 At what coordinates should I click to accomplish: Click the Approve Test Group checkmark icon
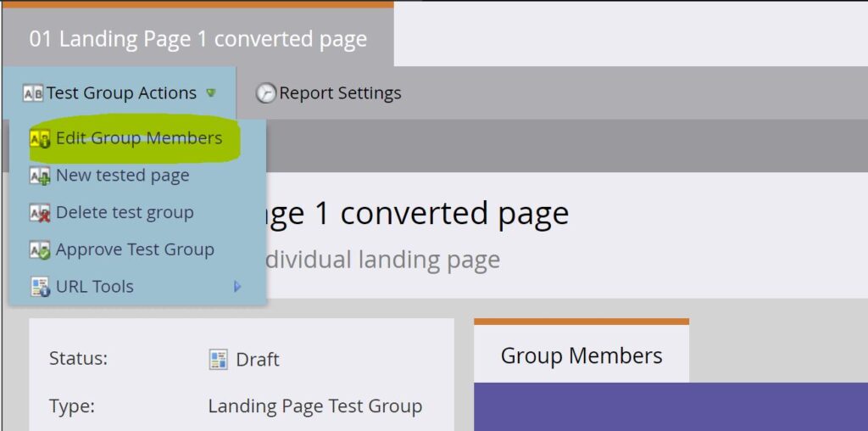(x=40, y=250)
